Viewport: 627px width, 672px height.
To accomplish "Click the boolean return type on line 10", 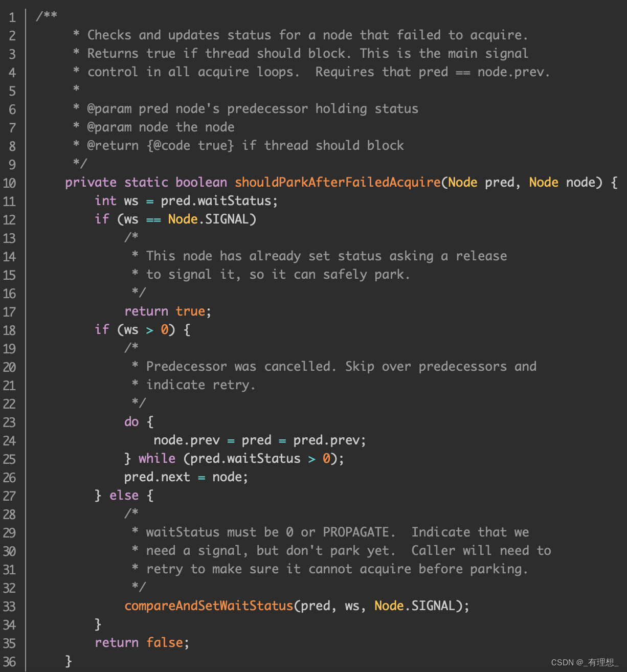I will [201, 182].
